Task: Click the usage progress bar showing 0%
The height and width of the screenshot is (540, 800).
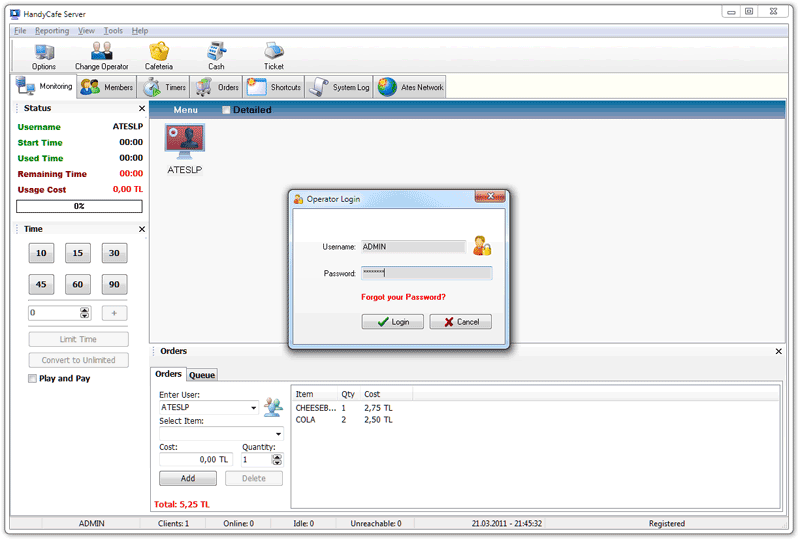Action: (x=79, y=206)
